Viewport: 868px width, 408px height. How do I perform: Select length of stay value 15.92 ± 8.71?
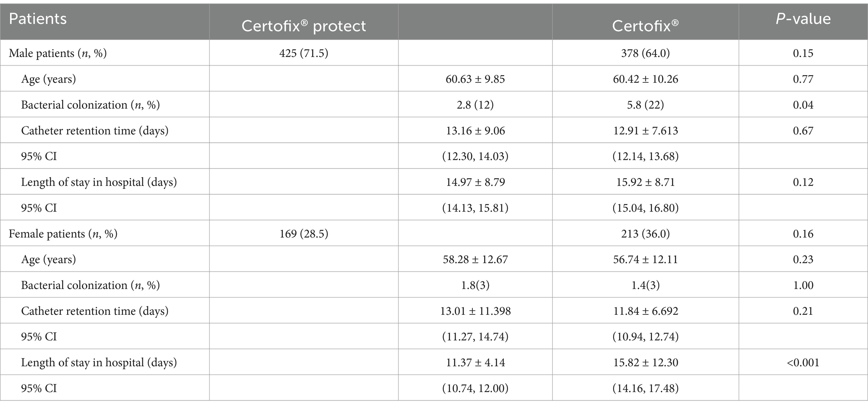click(645, 182)
